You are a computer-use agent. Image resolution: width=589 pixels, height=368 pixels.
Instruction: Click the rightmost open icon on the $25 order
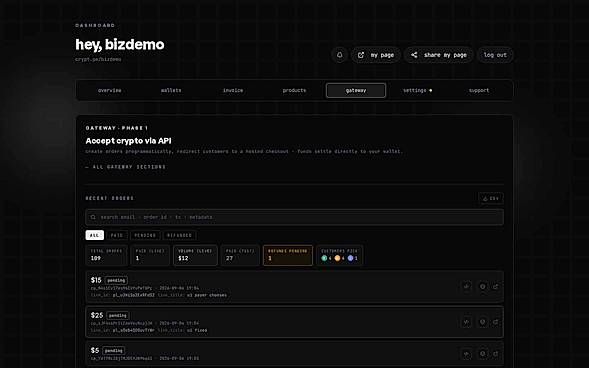tap(496, 322)
